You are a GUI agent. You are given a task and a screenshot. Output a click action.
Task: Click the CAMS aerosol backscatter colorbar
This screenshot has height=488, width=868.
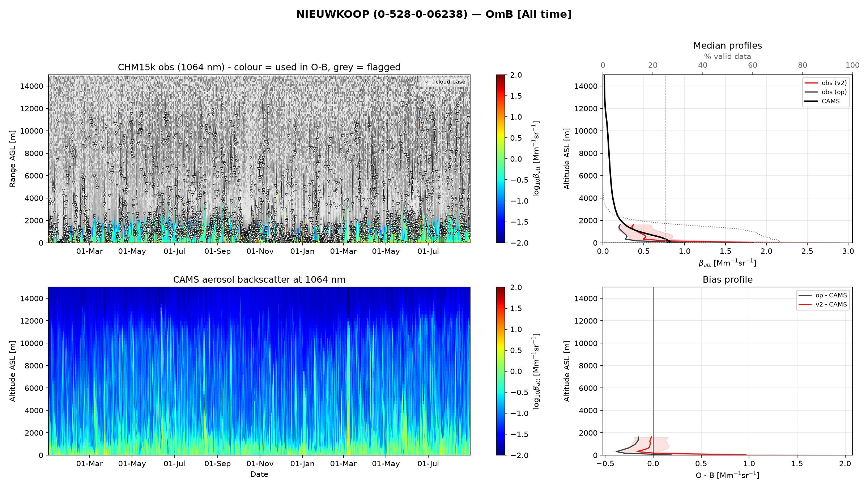(501, 371)
